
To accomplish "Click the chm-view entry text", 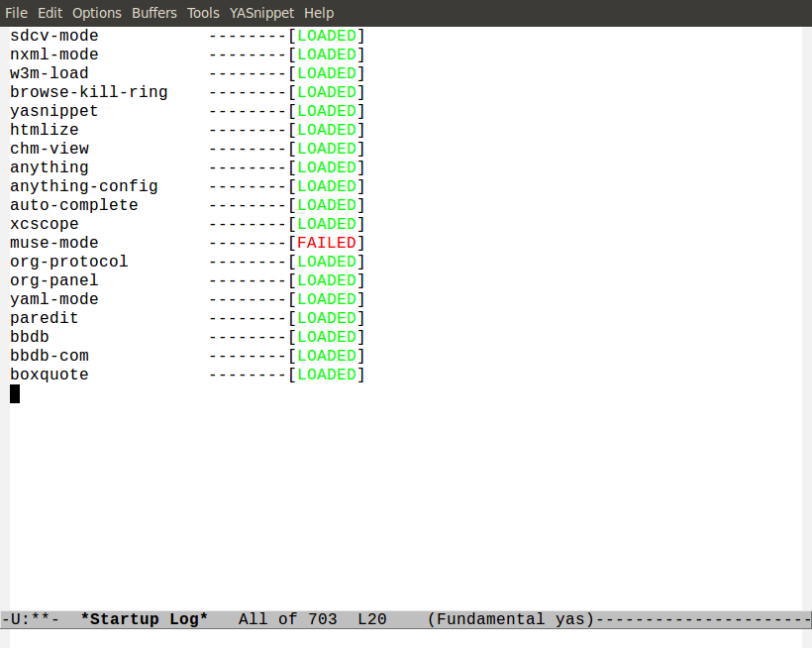I will pyautogui.click(x=50, y=149).
